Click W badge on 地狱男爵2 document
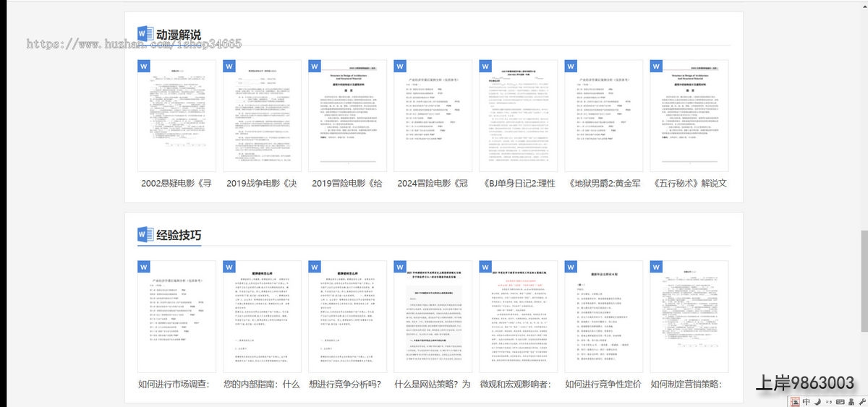This screenshot has width=868, height=407. coord(570,67)
